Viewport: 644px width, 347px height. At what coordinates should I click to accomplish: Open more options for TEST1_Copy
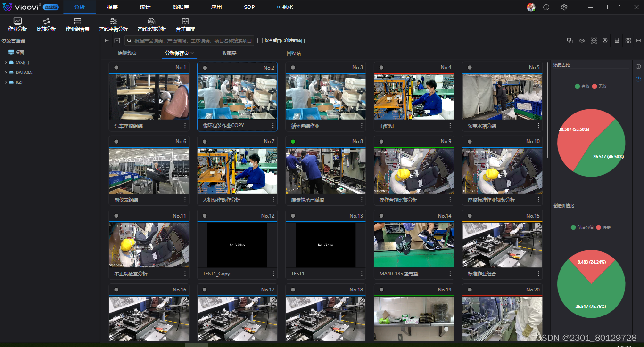point(273,274)
